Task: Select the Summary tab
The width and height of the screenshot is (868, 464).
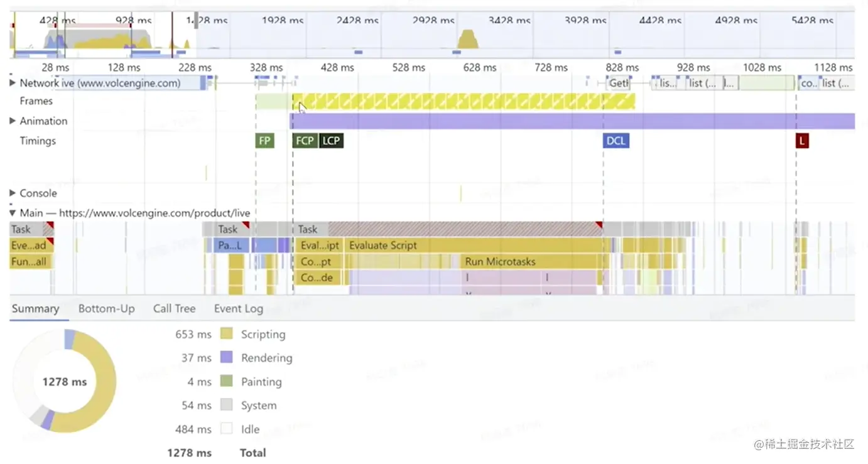Action: click(35, 308)
